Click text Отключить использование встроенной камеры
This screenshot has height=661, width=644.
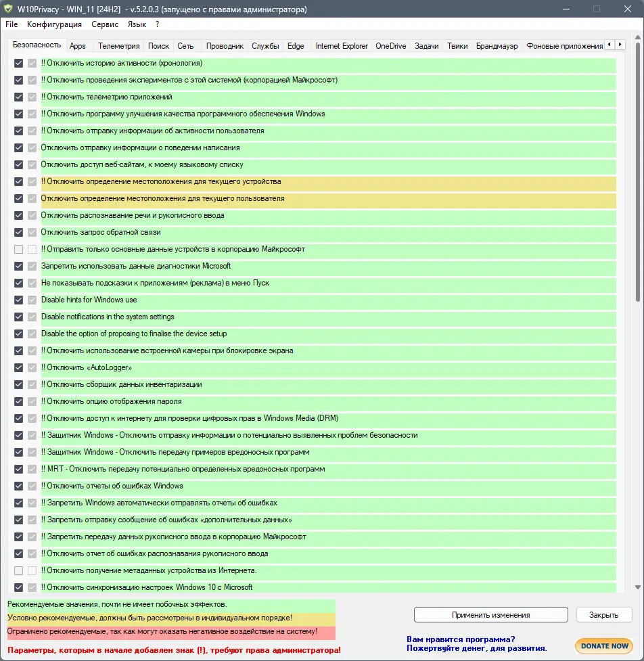(x=167, y=350)
